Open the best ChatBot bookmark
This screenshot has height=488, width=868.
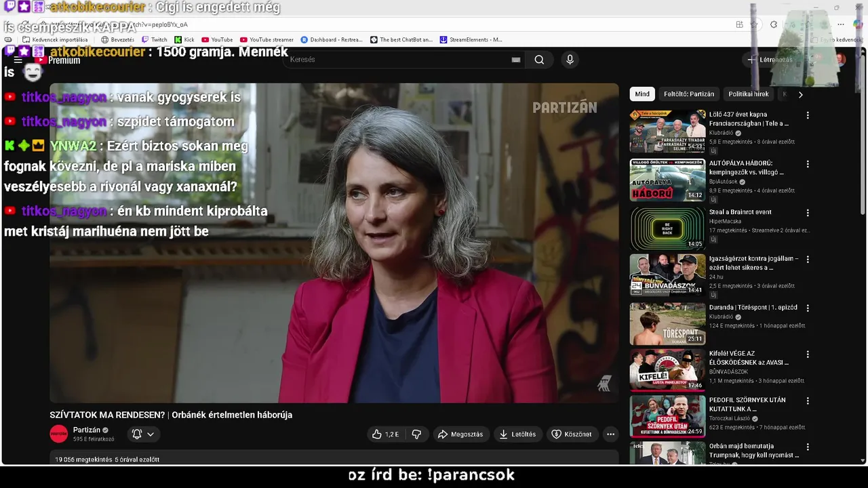(x=401, y=39)
